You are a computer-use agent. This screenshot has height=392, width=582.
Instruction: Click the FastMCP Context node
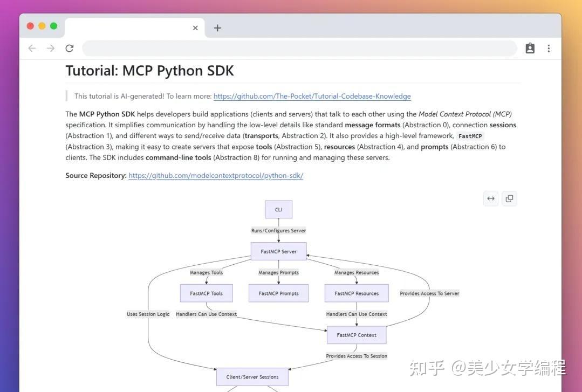356,335
